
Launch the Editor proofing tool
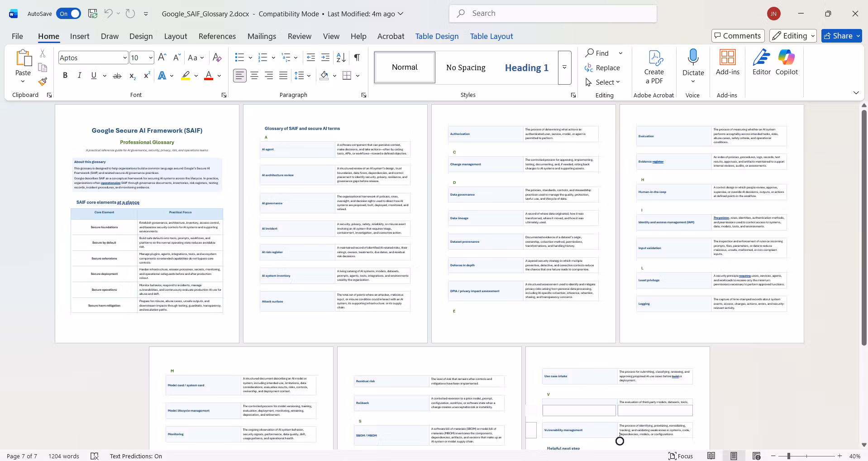click(762, 62)
